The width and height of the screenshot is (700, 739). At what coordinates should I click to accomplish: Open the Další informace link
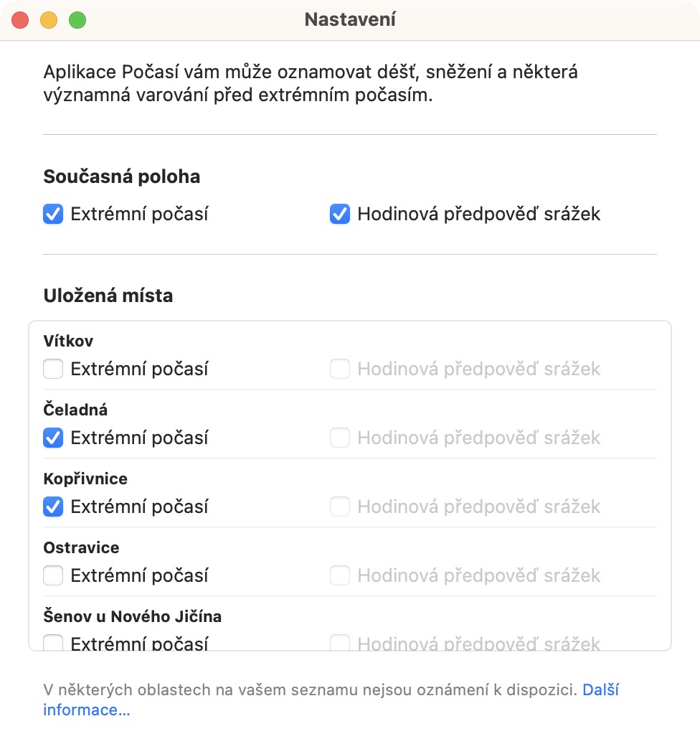[x=87, y=710]
